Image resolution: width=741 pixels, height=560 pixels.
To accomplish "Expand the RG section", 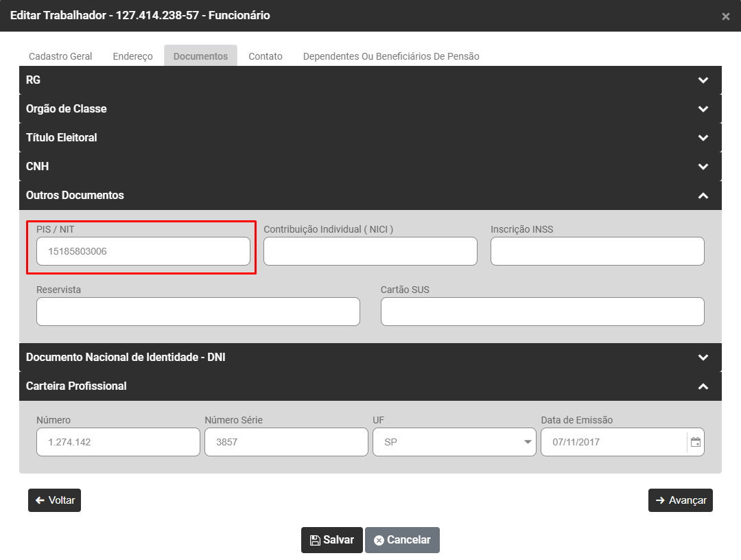I will pos(703,80).
